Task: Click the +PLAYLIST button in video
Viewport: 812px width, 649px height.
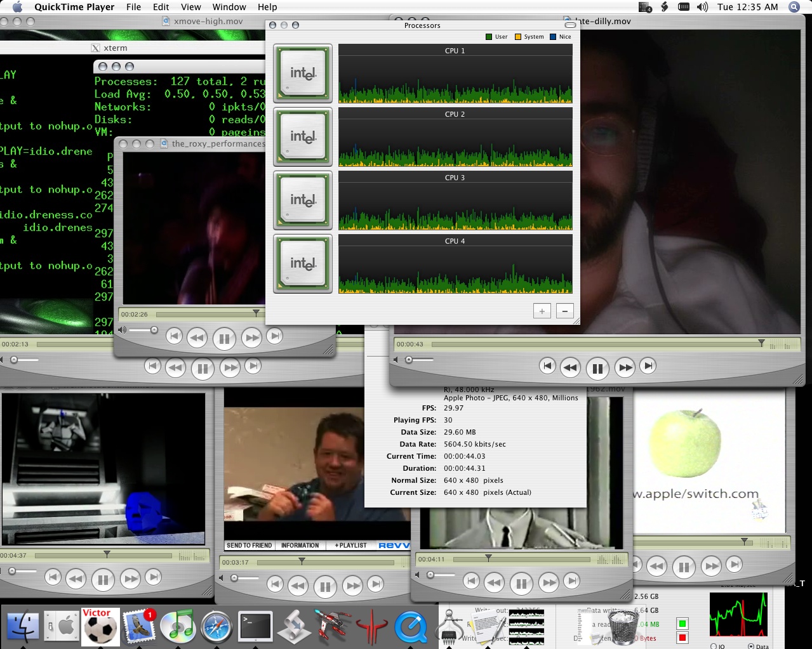Action: click(351, 546)
